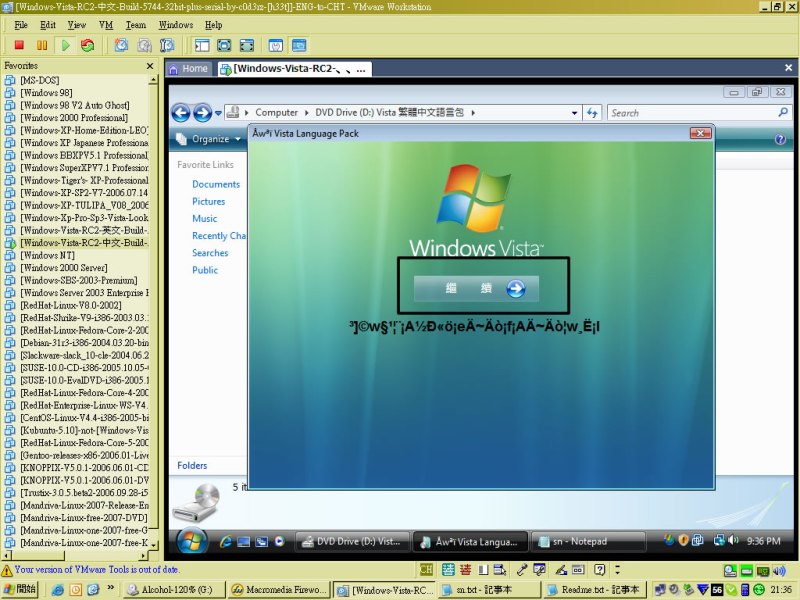Click the red Power Off button in VMware toolbar
The width and height of the screenshot is (800, 600).
(19, 45)
